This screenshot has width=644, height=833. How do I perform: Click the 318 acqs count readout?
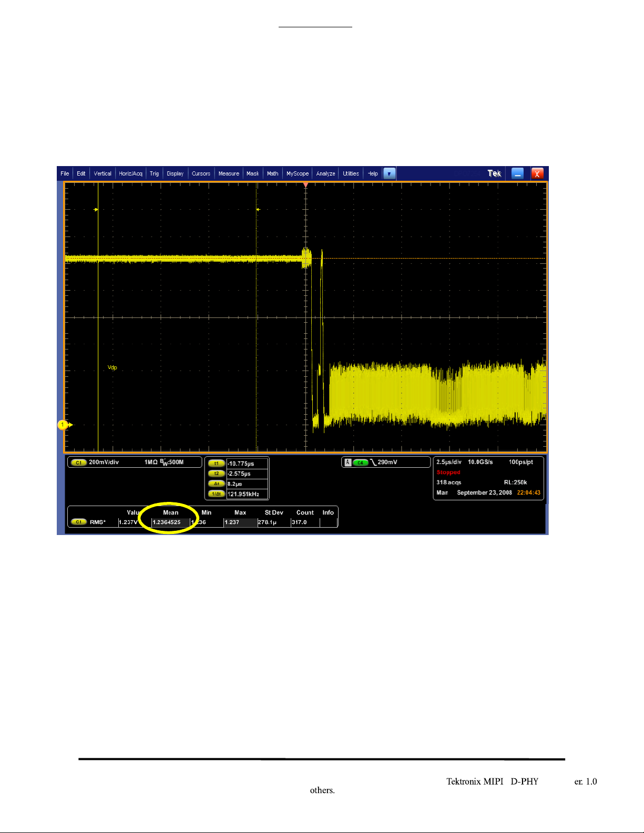coord(448,482)
